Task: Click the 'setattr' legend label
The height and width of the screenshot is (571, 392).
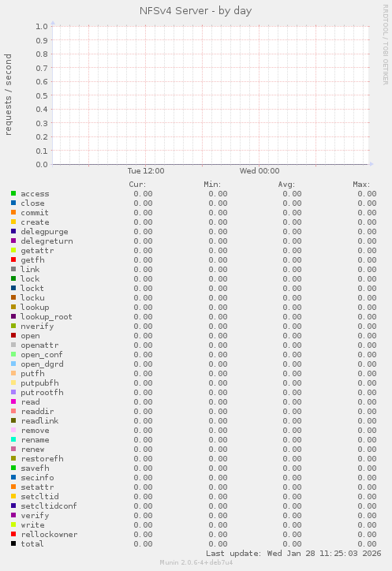Action: pyautogui.click(x=37, y=487)
